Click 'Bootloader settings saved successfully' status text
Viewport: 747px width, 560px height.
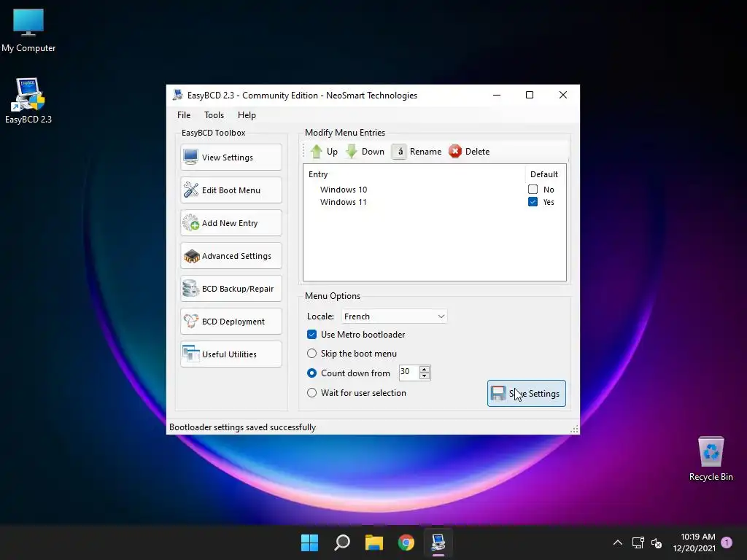pos(242,427)
